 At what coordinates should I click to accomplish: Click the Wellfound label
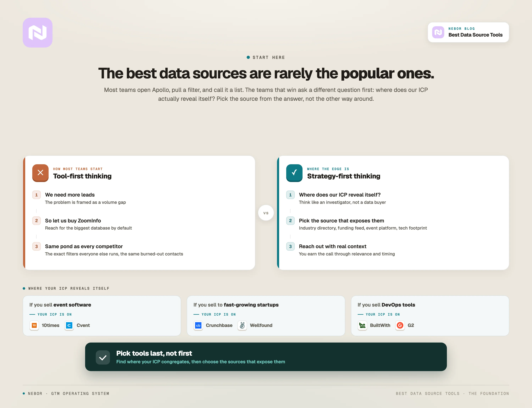pyautogui.click(x=261, y=326)
